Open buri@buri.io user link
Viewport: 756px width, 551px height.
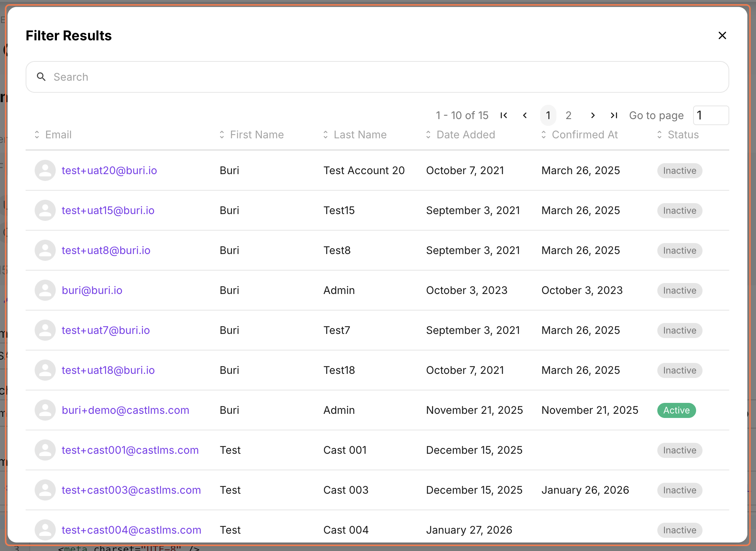pyautogui.click(x=92, y=290)
